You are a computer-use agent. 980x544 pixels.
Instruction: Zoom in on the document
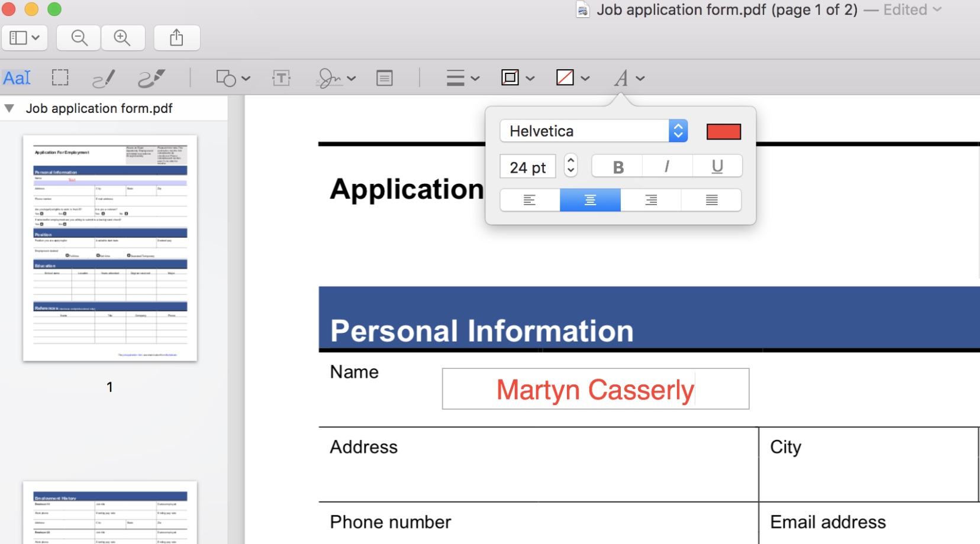(x=122, y=38)
